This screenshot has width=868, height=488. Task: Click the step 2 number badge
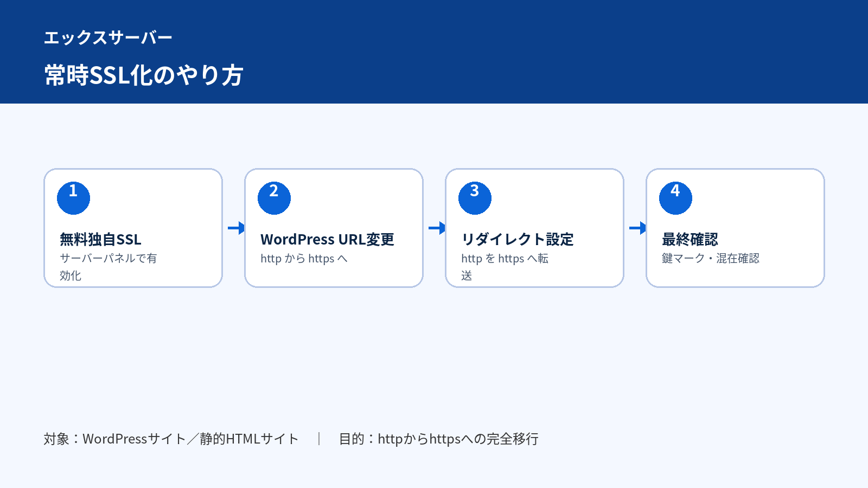274,198
